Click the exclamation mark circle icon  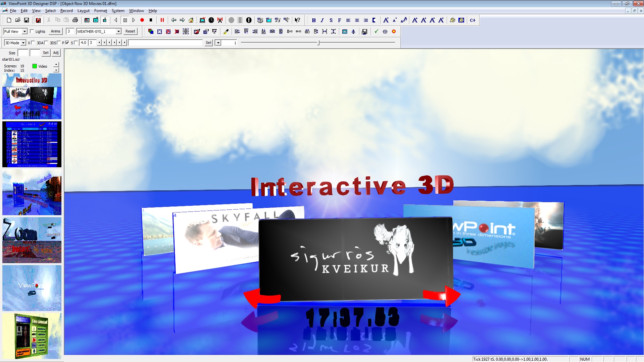tap(249, 20)
